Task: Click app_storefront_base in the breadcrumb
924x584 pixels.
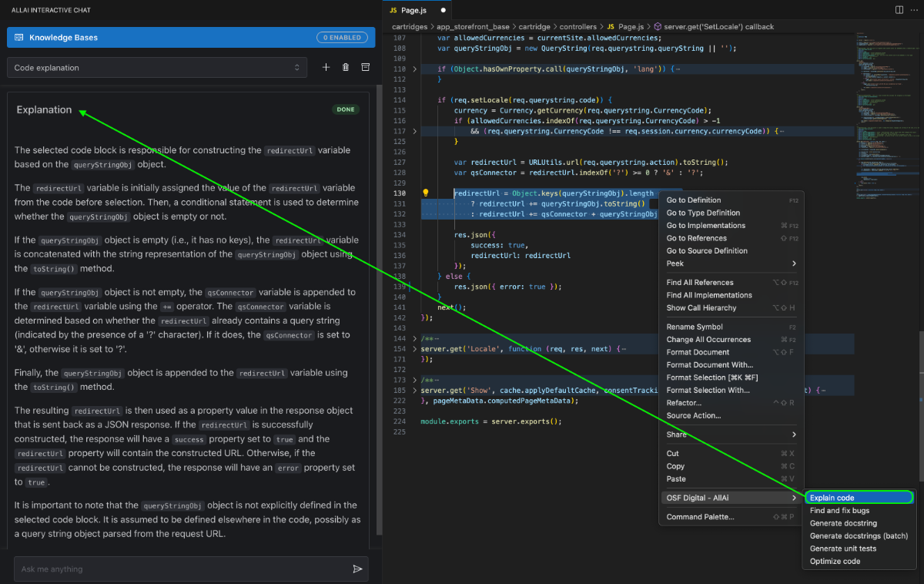Action: 474,26
